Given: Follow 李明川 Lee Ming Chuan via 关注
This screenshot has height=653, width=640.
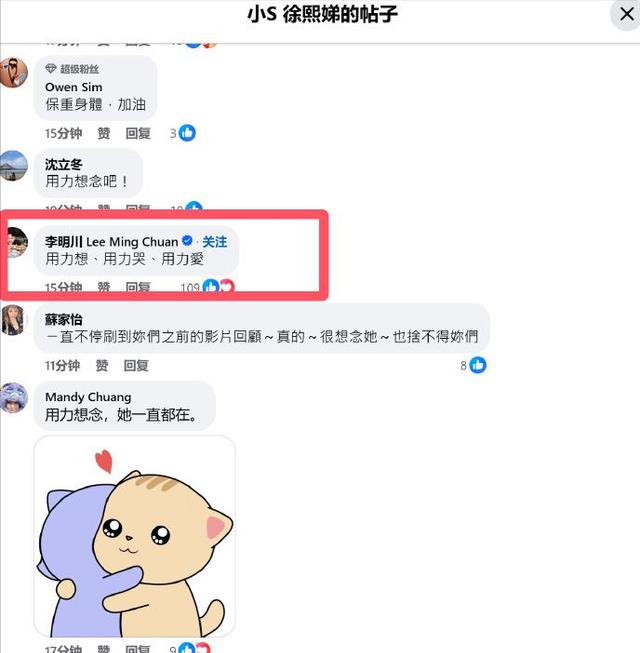Looking at the screenshot, I should (x=215, y=242).
